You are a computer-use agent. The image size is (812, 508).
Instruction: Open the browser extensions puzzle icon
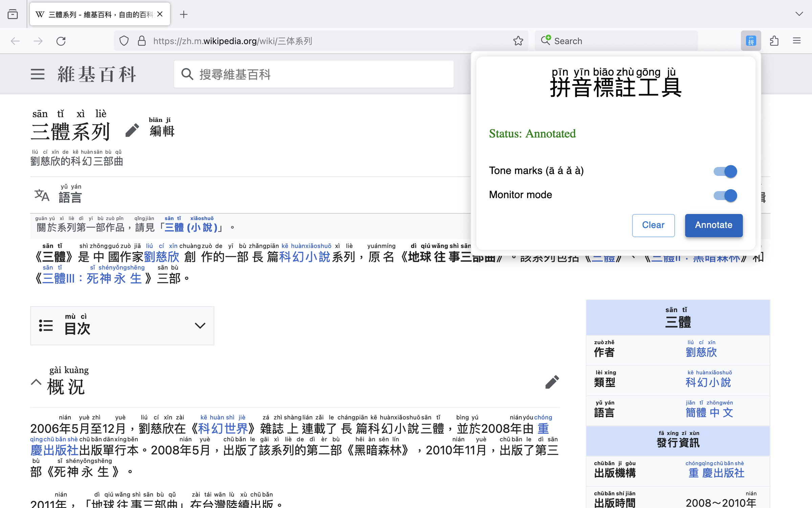[774, 41]
